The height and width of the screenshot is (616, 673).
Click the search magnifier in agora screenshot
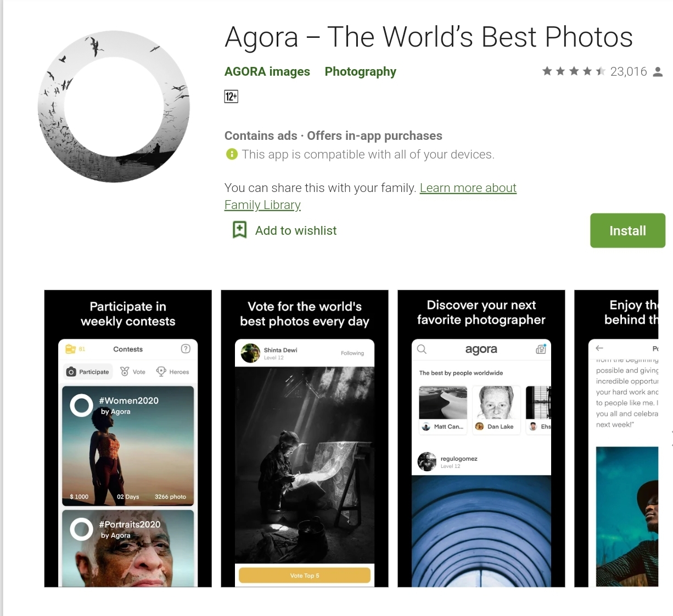tap(422, 349)
